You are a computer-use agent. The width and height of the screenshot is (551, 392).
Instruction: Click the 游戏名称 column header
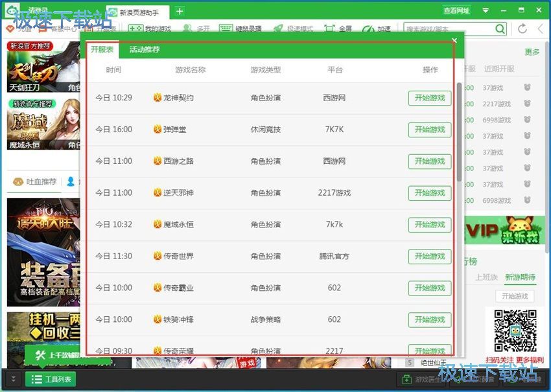point(190,69)
